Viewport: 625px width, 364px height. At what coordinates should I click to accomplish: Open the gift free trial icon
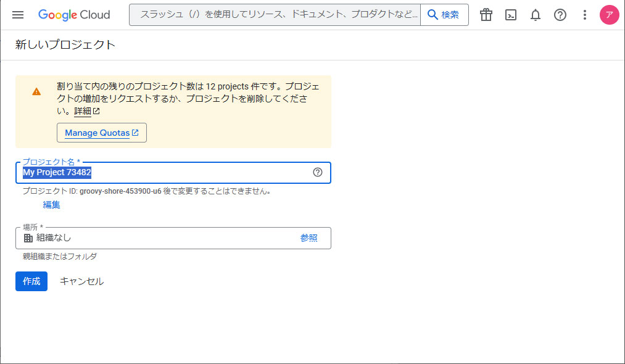(x=486, y=15)
